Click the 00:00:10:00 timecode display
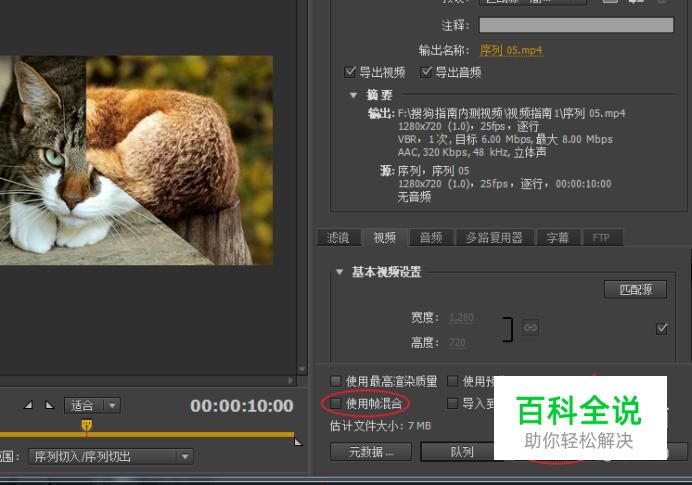 pyautogui.click(x=241, y=406)
